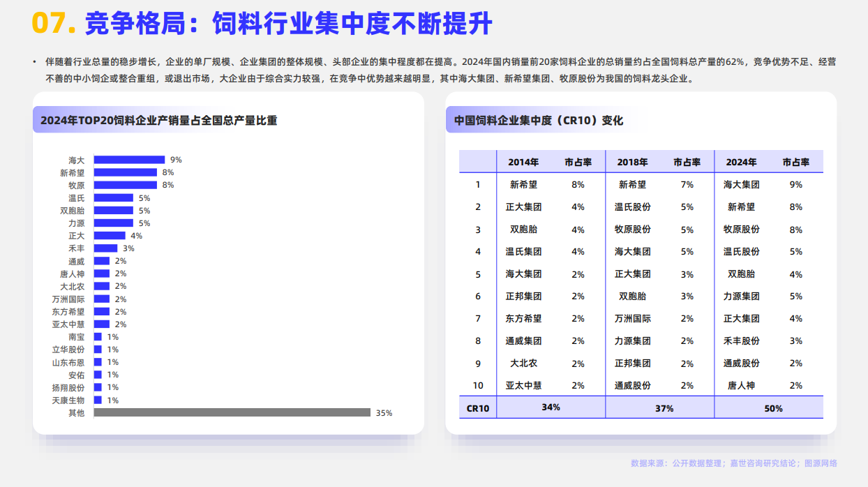Click 唐人神 in the 2024 table column
Viewport: 868px width, 487px height.
click(x=741, y=385)
